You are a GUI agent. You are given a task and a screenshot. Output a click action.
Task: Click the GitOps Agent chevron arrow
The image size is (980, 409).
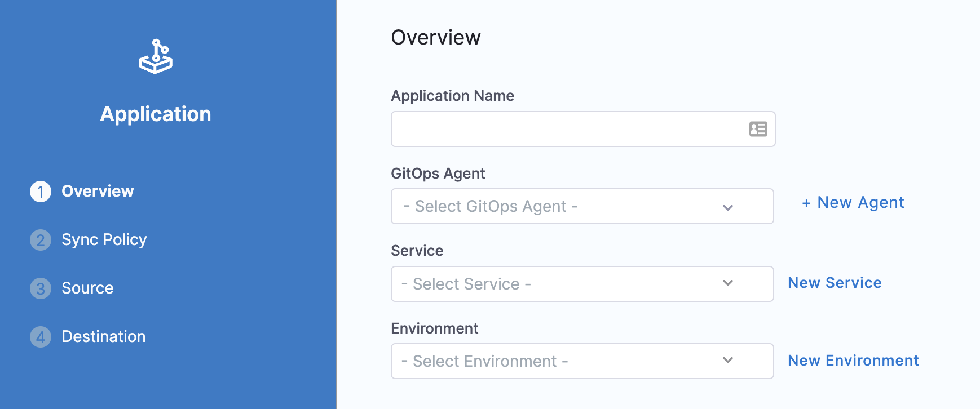(x=728, y=207)
